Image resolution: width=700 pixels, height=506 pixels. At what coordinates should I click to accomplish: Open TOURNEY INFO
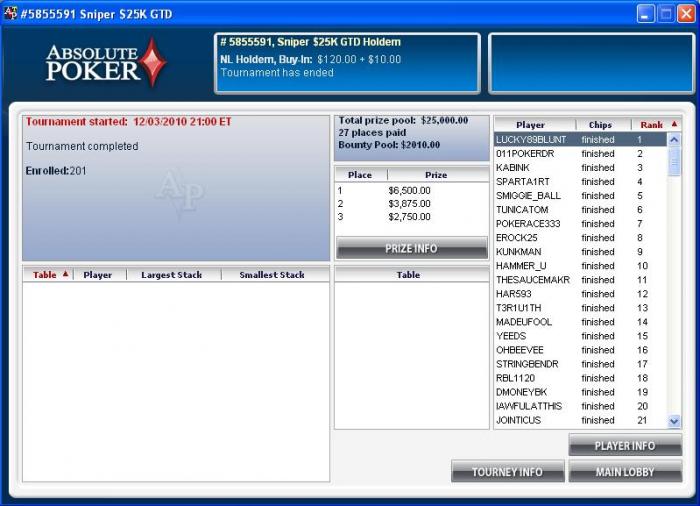(508, 472)
